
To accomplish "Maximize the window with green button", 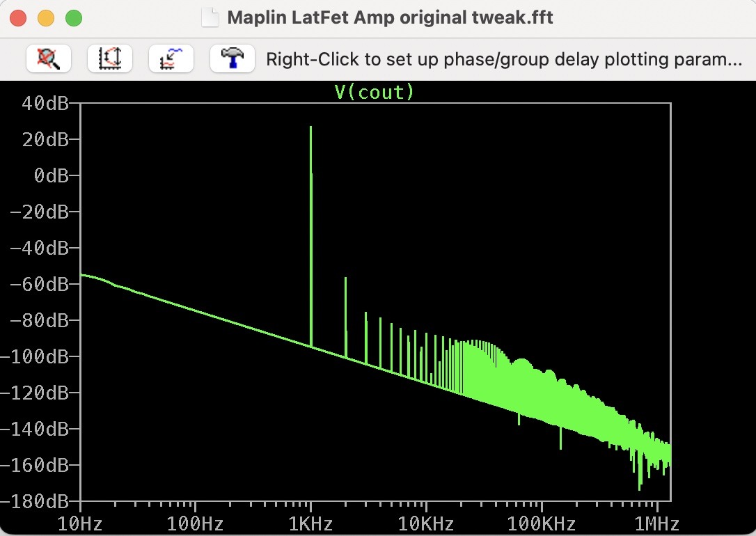I will (x=74, y=18).
